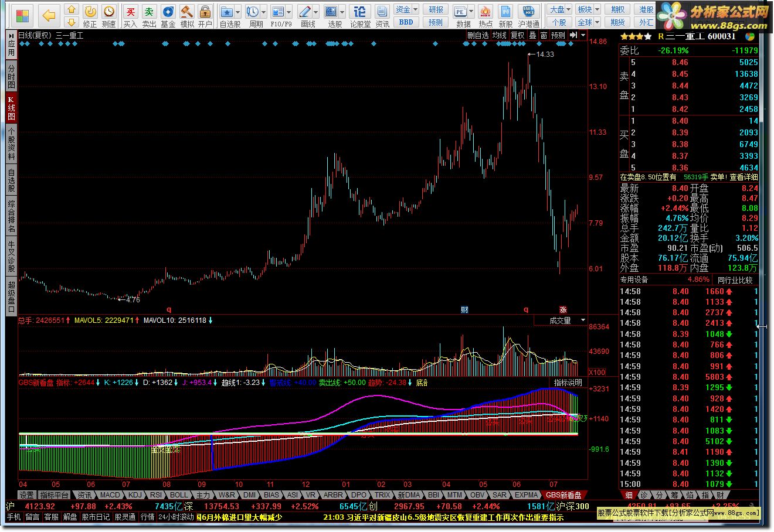
Task: Click the jump-to-end arrow icon in chart header
Action: tap(573, 35)
